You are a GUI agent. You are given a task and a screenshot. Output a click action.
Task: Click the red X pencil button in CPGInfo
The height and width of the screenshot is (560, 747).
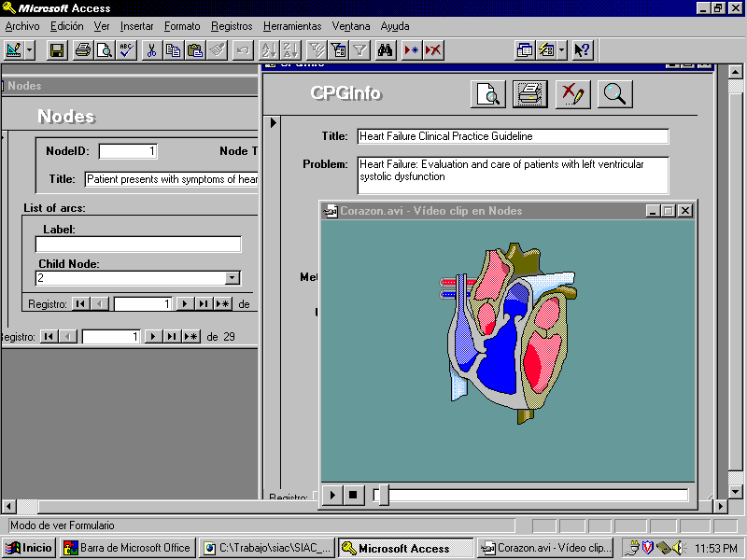tap(572, 93)
